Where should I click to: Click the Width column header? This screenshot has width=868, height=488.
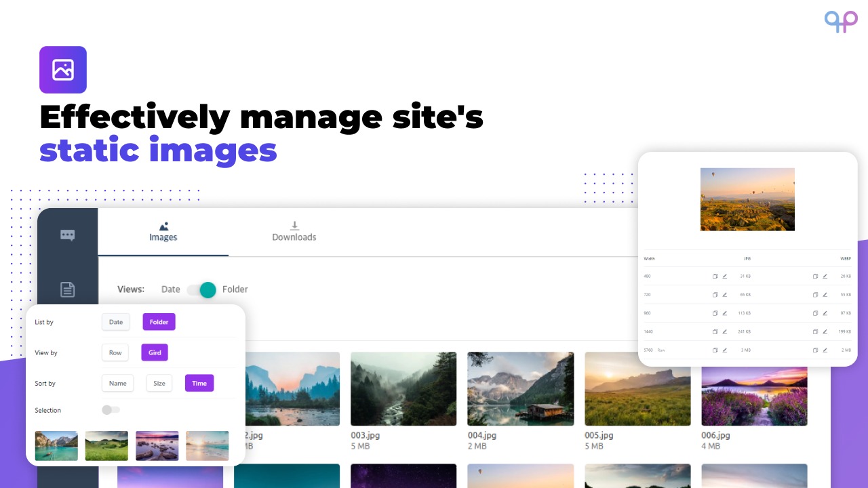point(649,259)
